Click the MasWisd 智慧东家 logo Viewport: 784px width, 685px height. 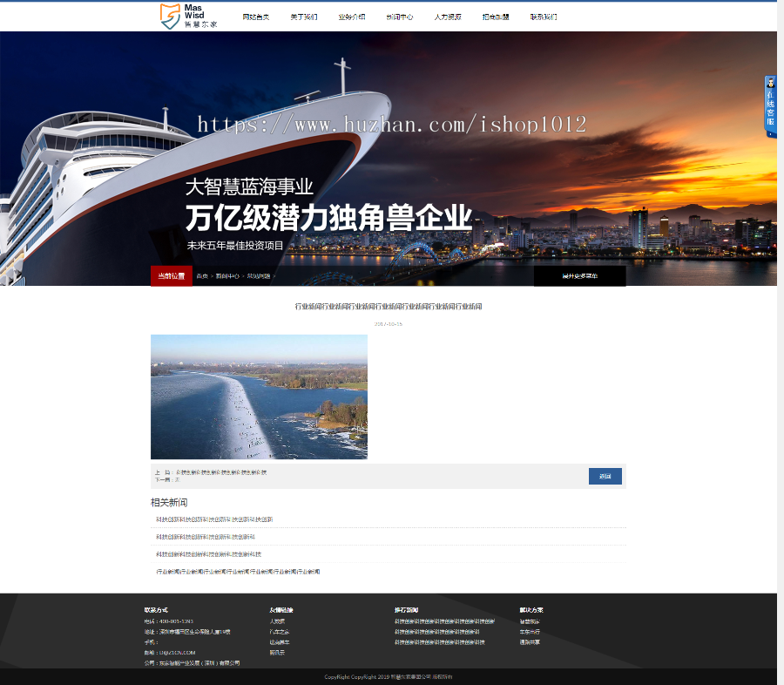point(188,16)
